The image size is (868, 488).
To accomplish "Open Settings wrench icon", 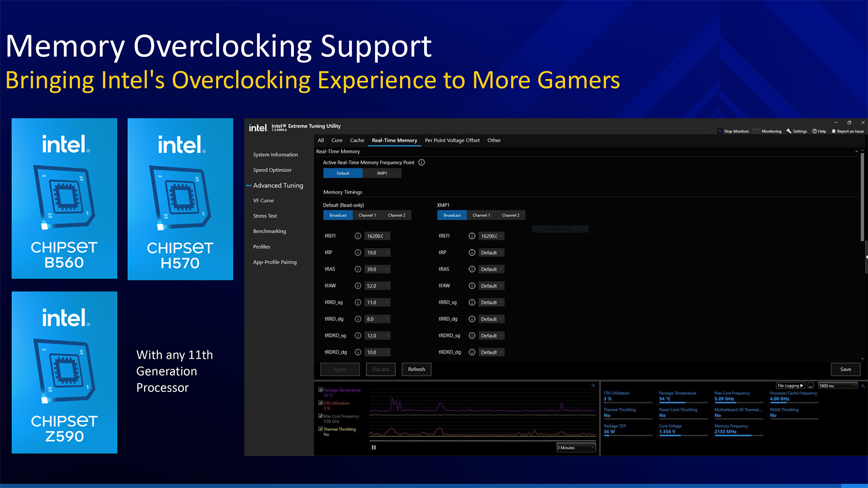I will (x=789, y=131).
